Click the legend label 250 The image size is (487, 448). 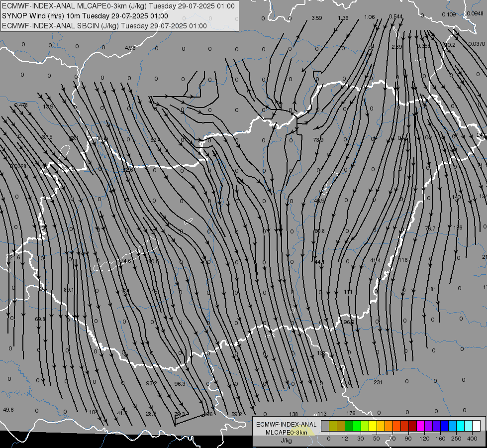(456, 439)
